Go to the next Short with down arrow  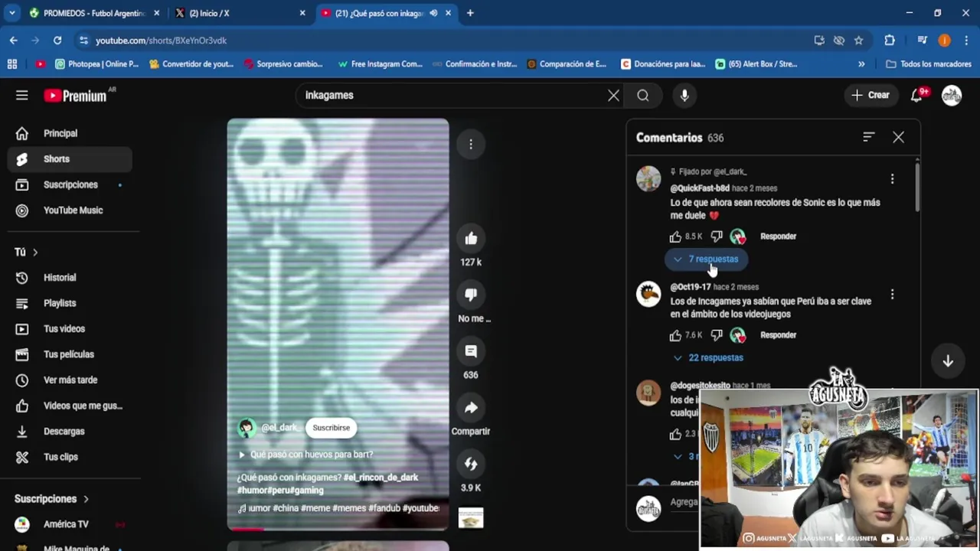948,361
